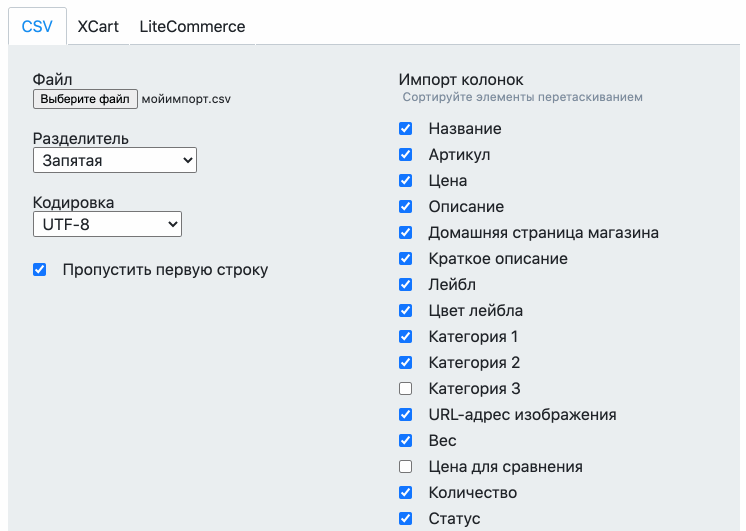The image size is (746, 531).
Task: Toggle the Статус checkbox
Action: [405, 519]
